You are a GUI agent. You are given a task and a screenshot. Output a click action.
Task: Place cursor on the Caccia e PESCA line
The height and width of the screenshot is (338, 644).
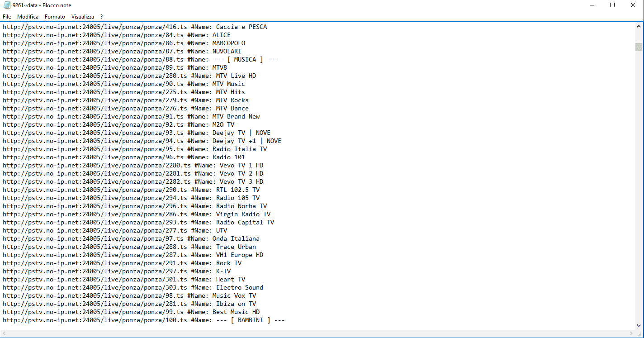coord(135,27)
